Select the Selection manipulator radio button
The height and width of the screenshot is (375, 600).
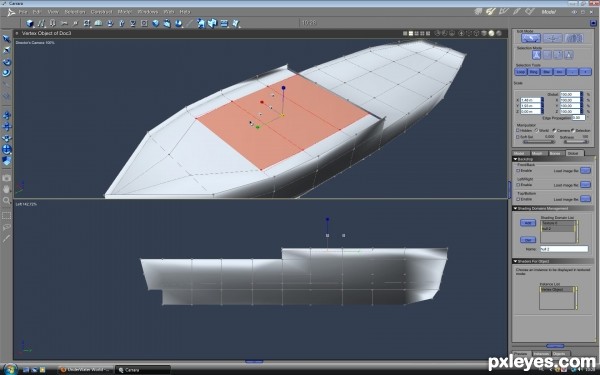point(572,130)
